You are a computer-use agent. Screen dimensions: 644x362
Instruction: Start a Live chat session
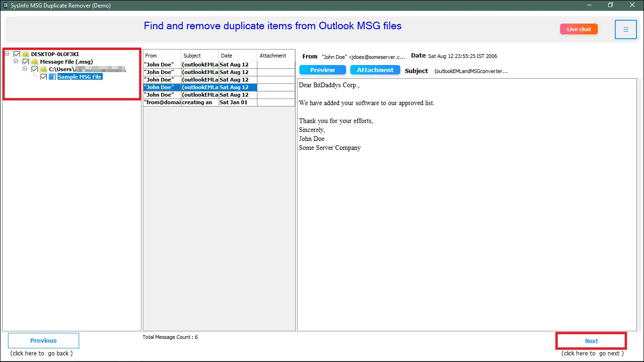(x=578, y=29)
